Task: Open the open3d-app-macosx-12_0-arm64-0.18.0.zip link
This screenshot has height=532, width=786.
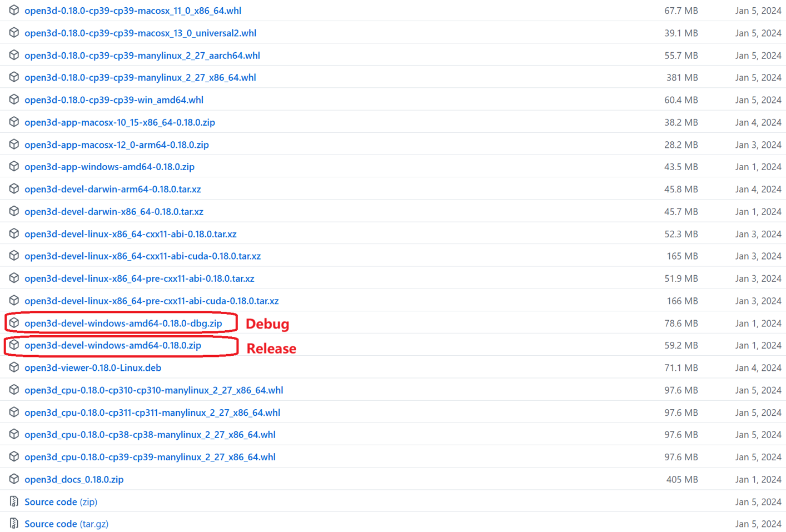Action: pos(116,145)
